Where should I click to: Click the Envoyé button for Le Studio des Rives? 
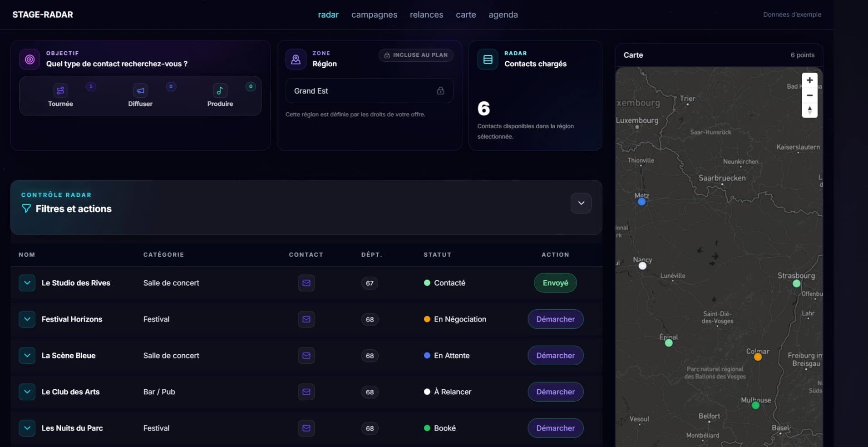click(x=555, y=283)
